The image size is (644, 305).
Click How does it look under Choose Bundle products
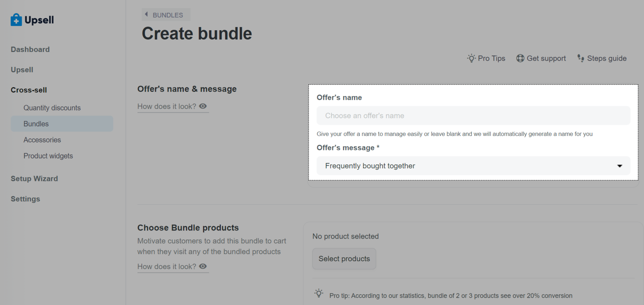pos(173,266)
